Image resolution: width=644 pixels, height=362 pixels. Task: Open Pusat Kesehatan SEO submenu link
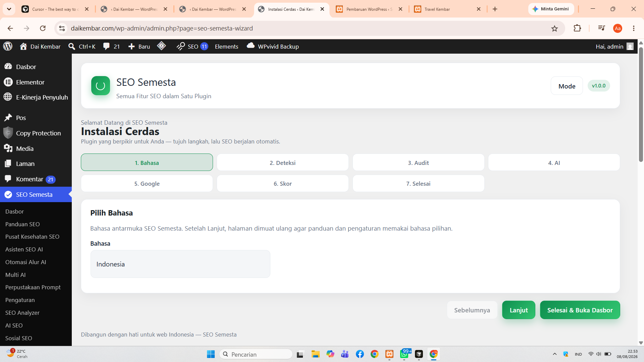32,237
